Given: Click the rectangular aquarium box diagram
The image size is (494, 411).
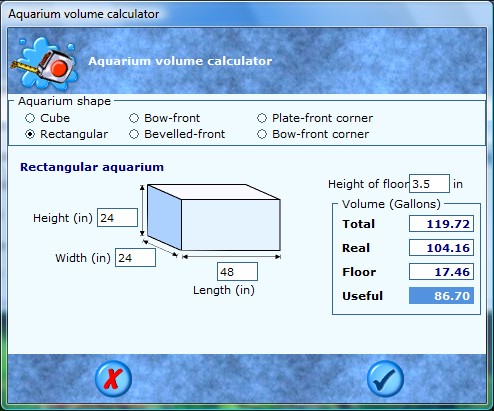Looking at the screenshot, I should click(x=214, y=217).
